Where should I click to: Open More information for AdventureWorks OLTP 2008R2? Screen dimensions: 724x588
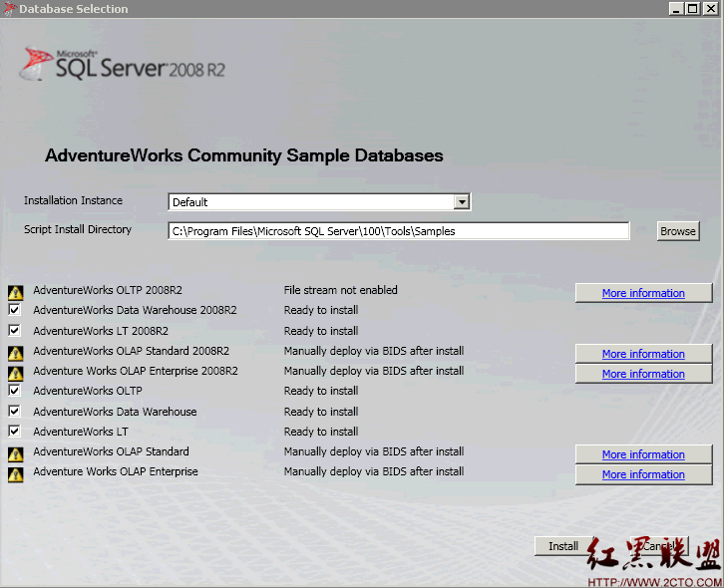coord(643,293)
